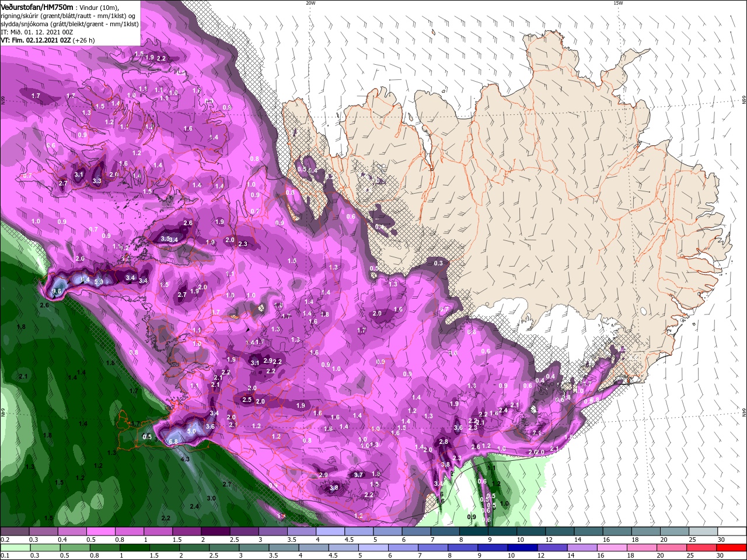Click the 'rigning/skúrir' legend description line
Image resolution: width=747 pixels, height=560 pixels.
click(x=68, y=15)
